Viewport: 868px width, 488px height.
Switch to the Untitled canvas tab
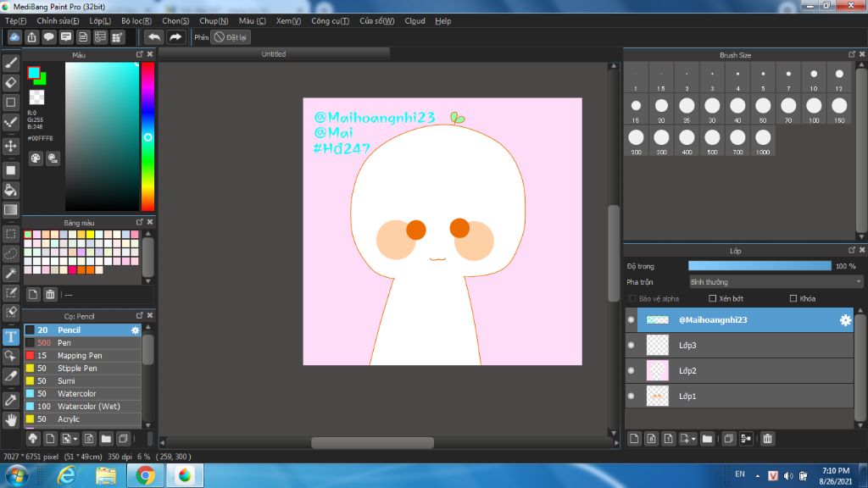274,54
